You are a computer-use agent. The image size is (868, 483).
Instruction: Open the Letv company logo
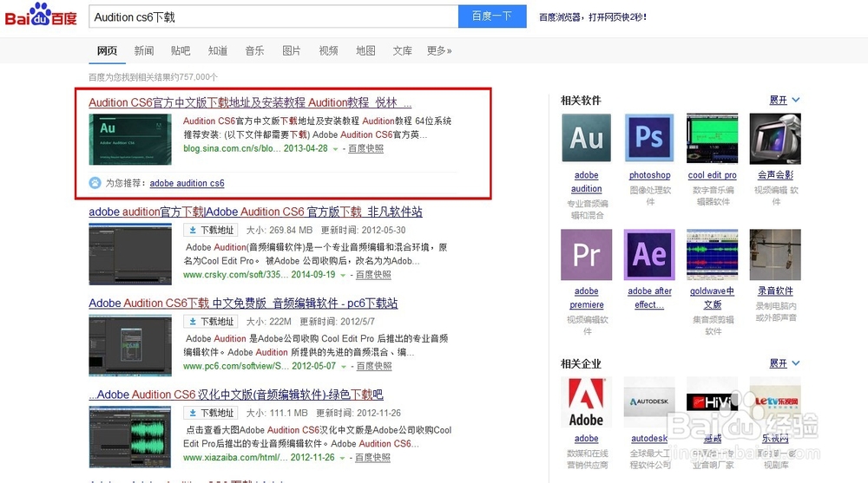tap(775, 402)
